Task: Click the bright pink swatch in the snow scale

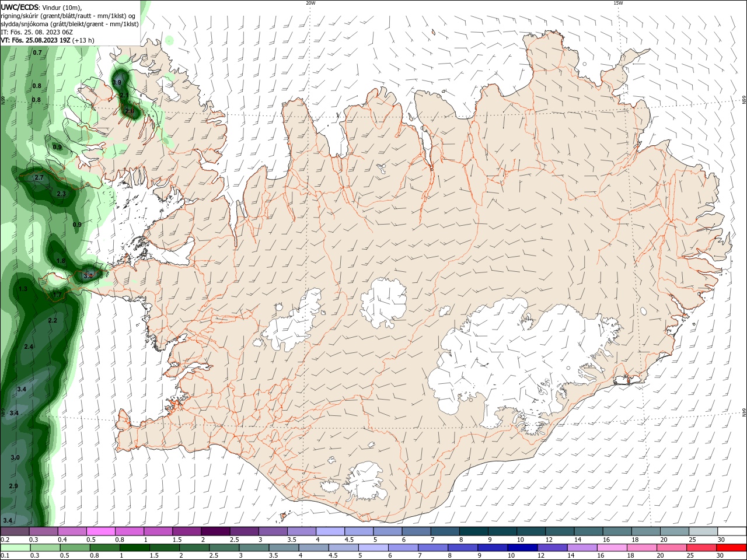Action: [100, 531]
